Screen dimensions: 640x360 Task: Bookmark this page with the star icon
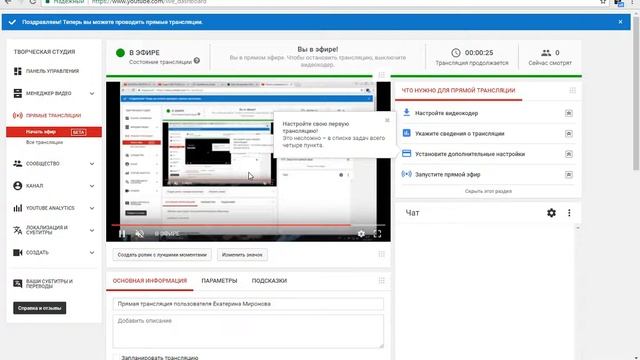click(x=603, y=2)
